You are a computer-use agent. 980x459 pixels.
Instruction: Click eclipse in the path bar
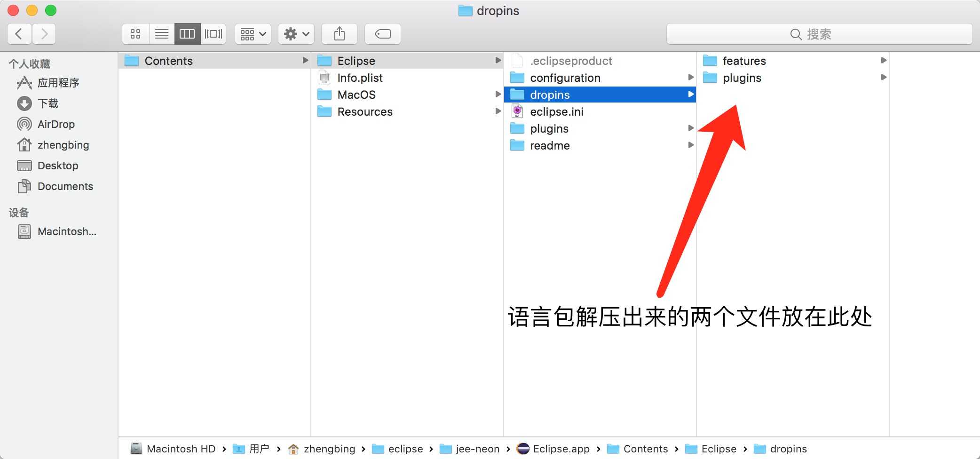[397, 449]
